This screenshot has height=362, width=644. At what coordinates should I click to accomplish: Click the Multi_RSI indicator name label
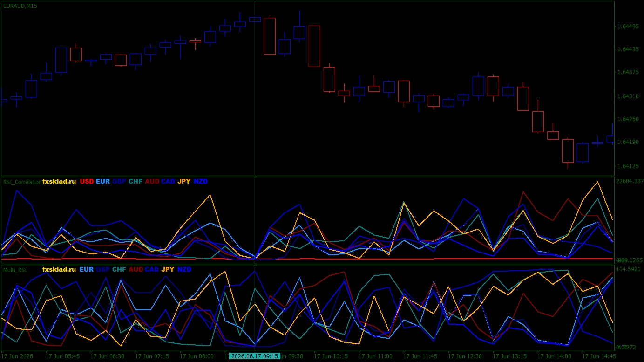point(15,270)
